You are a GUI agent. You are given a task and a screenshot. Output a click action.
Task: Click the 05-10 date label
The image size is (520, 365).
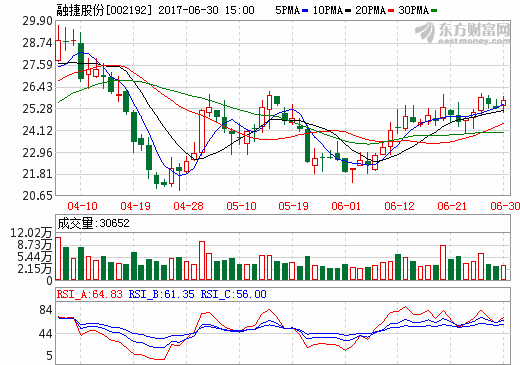[x=241, y=206]
